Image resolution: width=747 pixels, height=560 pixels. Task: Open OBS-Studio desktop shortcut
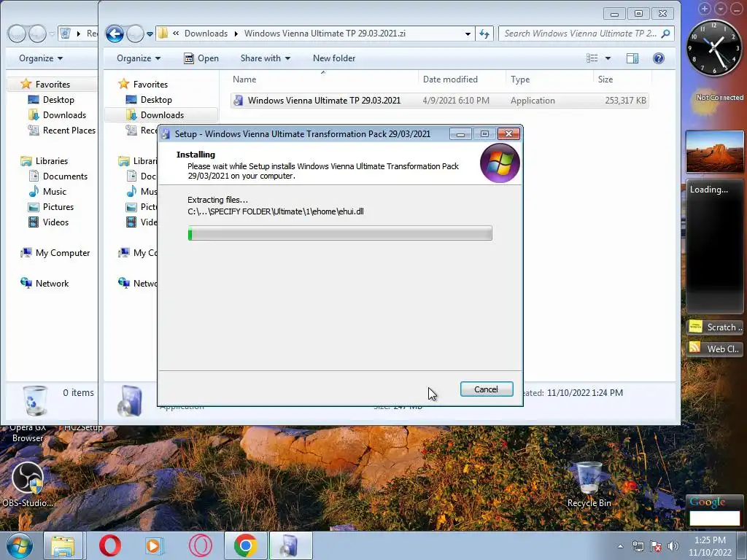(28, 485)
